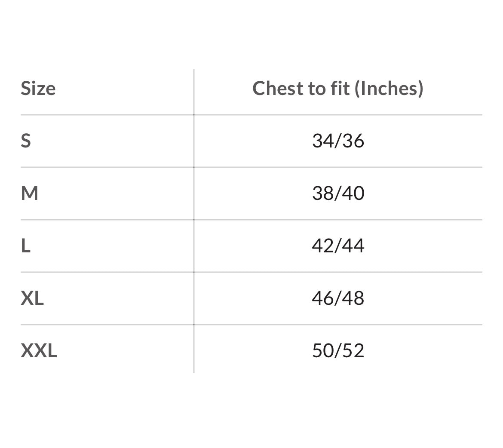Pick the chest value for size Large
The image size is (503, 448).
338,246
